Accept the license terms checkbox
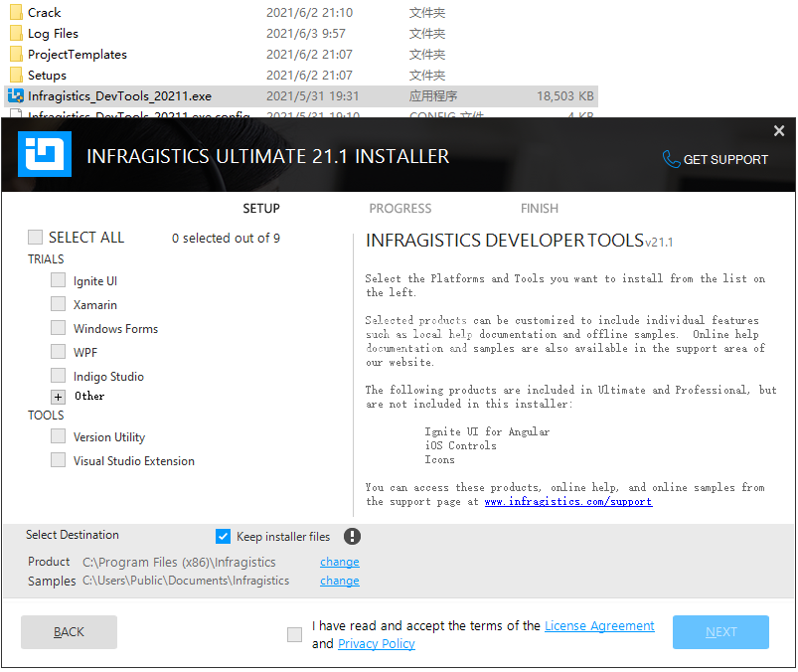The height and width of the screenshot is (672, 798). tap(295, 634)
